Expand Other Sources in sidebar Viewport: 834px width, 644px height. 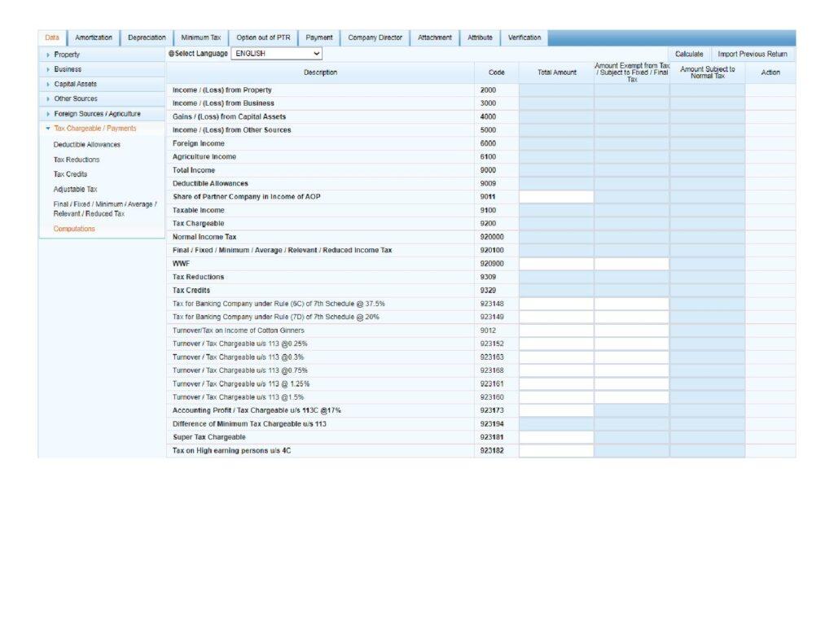48,99
